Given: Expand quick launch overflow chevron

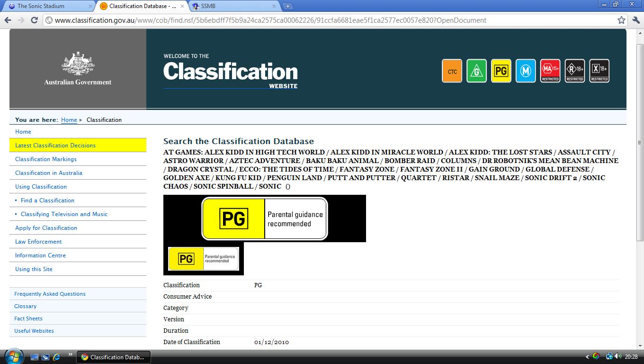Looking at the screenshot, I should (x=71, y=354).
